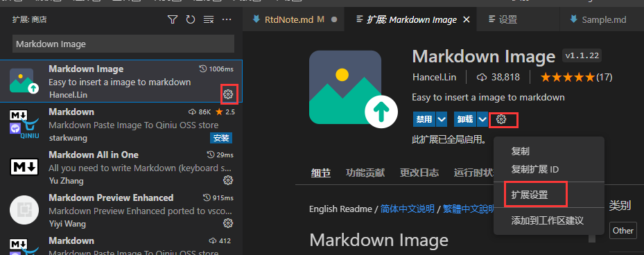Select the 功能贡献 tab
Viewport: 644px width, 255px height.
click(x=365, y=173)
